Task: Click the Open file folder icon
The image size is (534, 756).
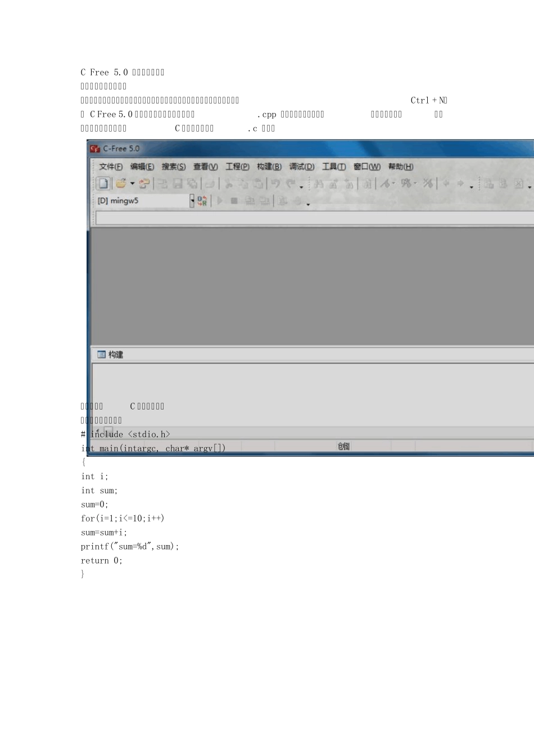Action: point(121,183)
